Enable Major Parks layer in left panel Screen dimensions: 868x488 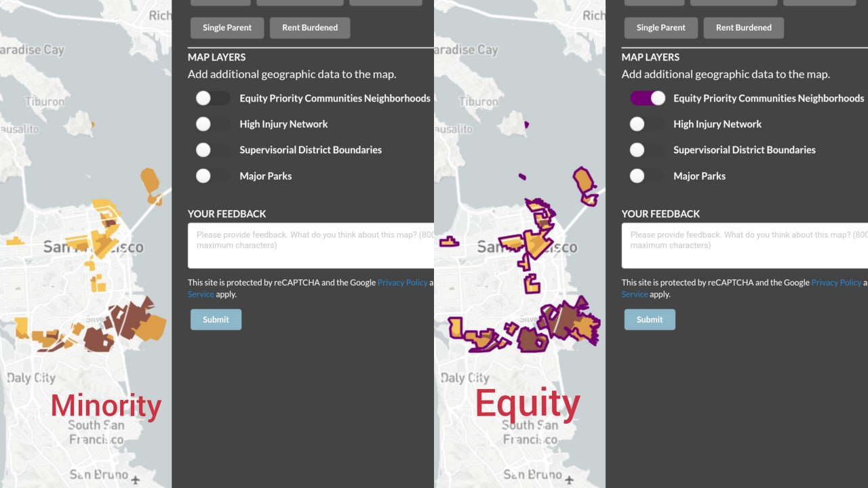[212, 176]
